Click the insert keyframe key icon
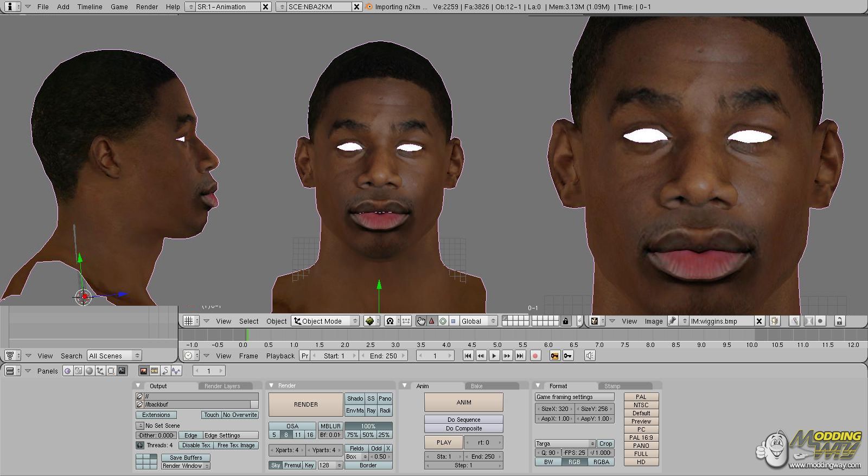This screenshot has width=868, height=476. click(567, 356)
